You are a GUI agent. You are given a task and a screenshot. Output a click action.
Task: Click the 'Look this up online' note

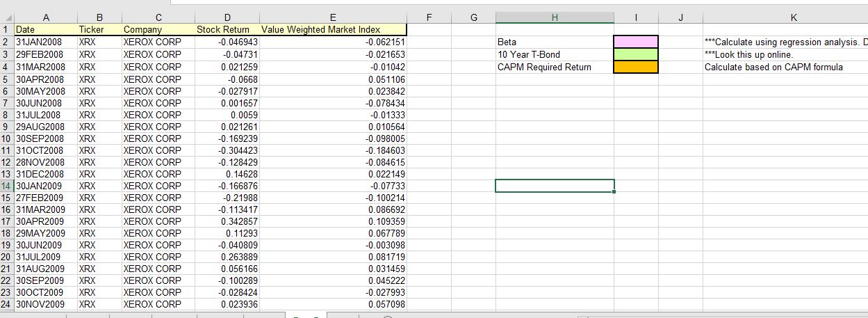click(748, 54)
